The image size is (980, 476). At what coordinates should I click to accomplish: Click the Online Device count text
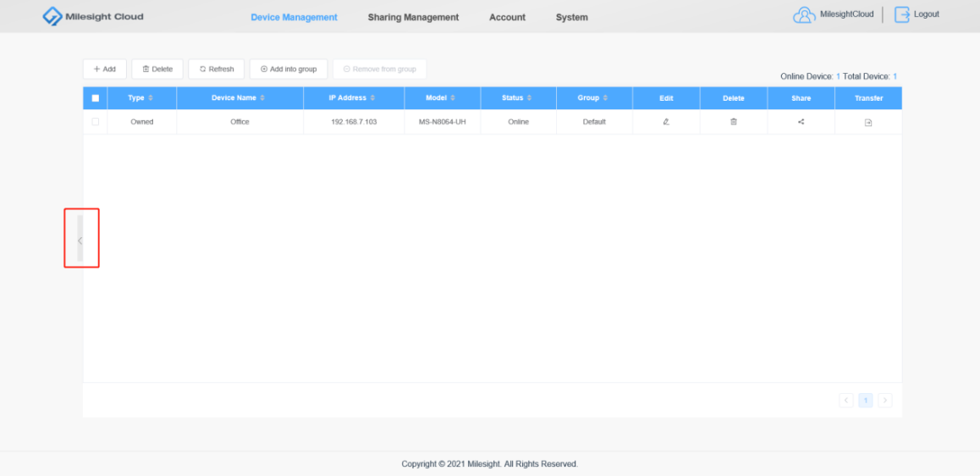coord(810,76)
